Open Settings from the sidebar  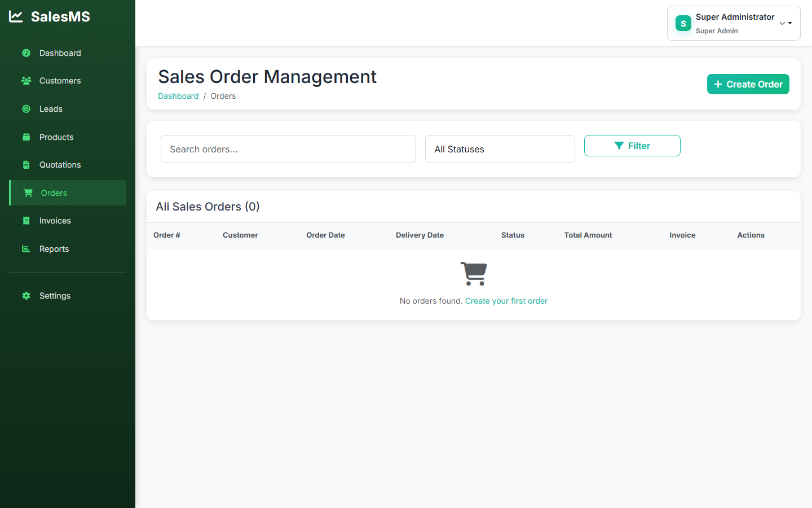(68, 296)
